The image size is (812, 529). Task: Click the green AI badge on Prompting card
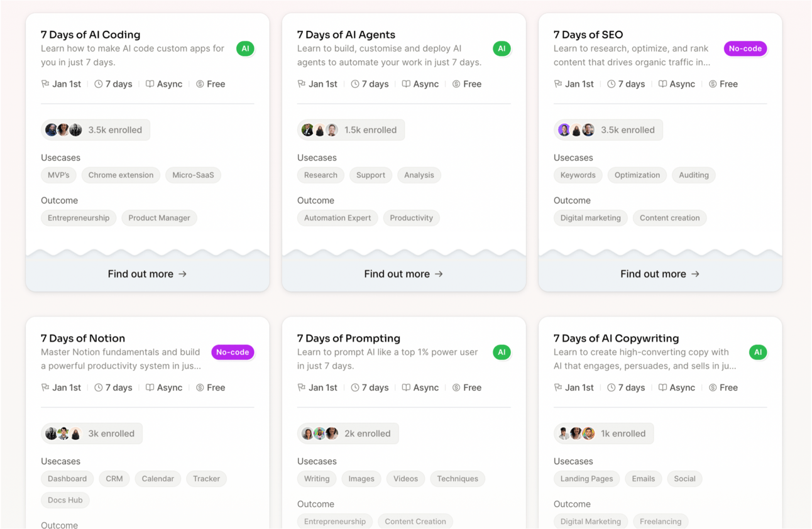click(502, 352)
